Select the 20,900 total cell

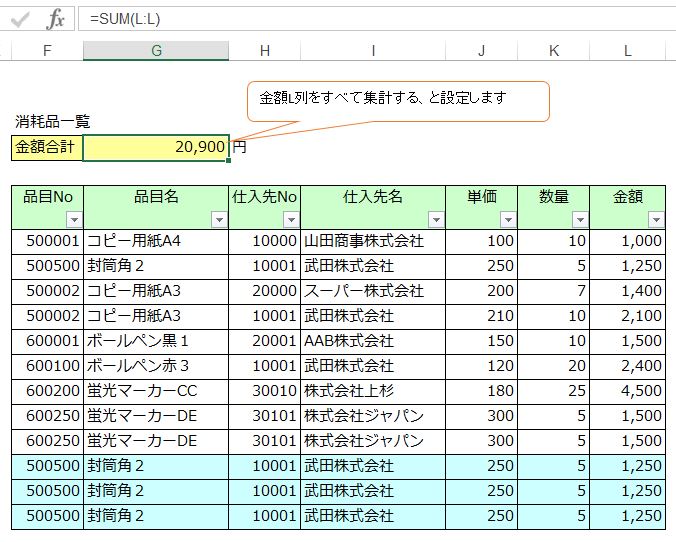click(156, 147)
